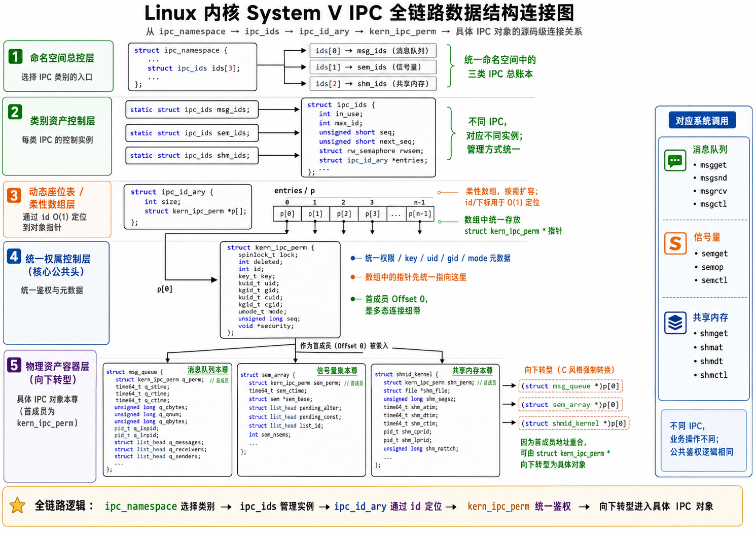
Task: Click the struct ipc_id_ary *entries line
Action: pyautogui.click(x=373, y=160)
